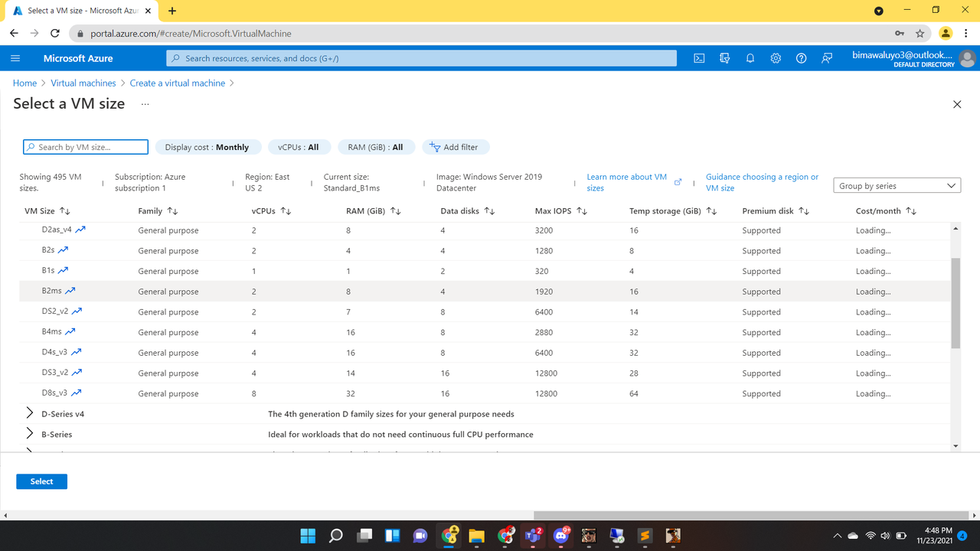
Task: Go to Virtual machines breadcrumb
Action: click(83, 83)
